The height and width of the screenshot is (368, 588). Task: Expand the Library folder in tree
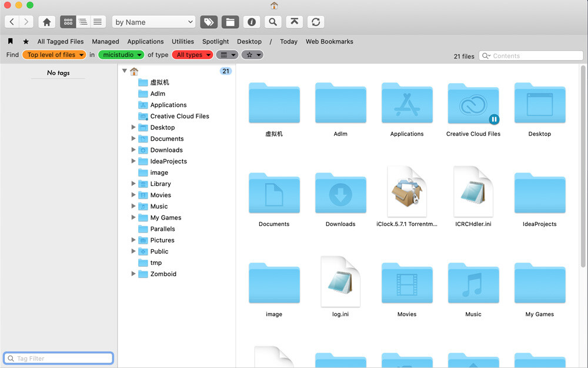133,184
